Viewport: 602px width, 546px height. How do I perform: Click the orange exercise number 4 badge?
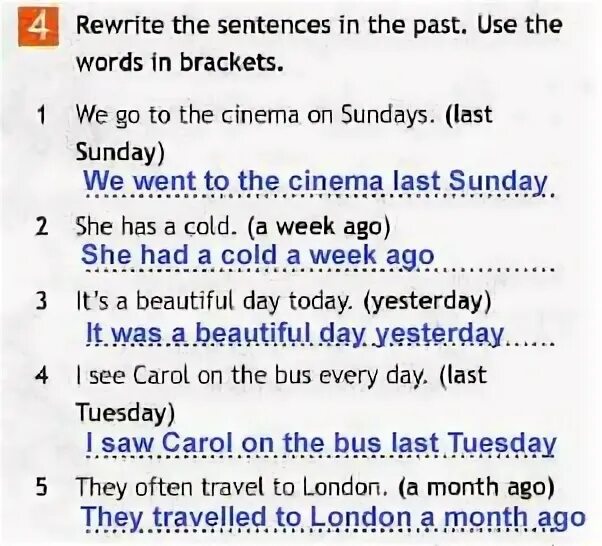coord(38,26)
